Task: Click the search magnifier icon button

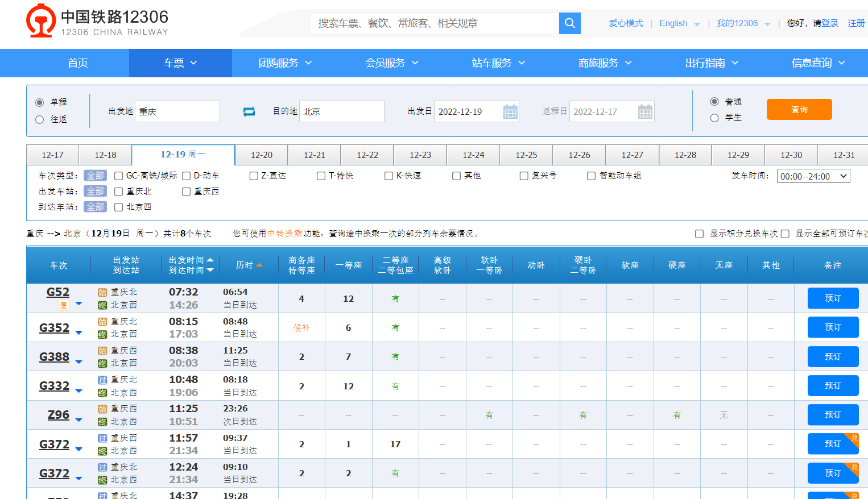Action: (x=569, y=23)
